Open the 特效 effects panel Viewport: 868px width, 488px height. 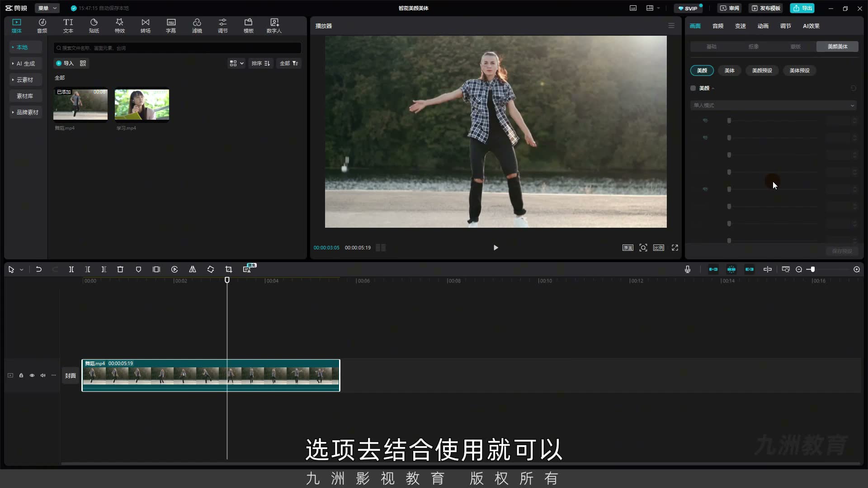point(119,26)
